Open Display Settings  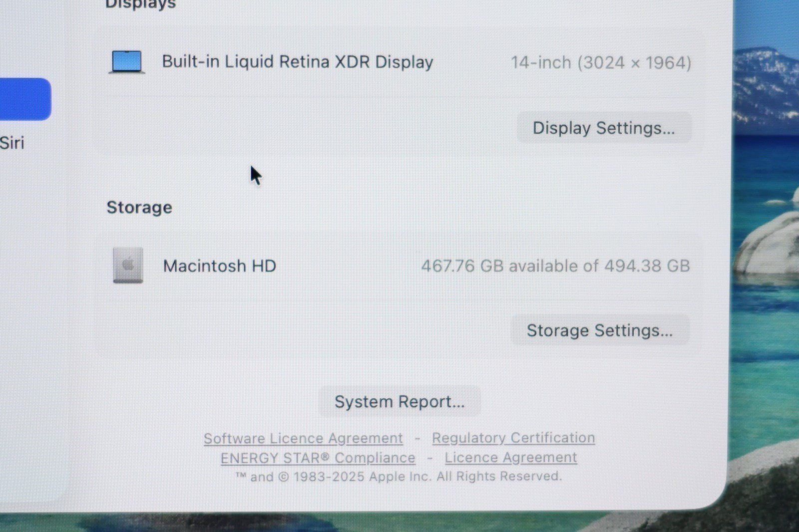point(603,128)
